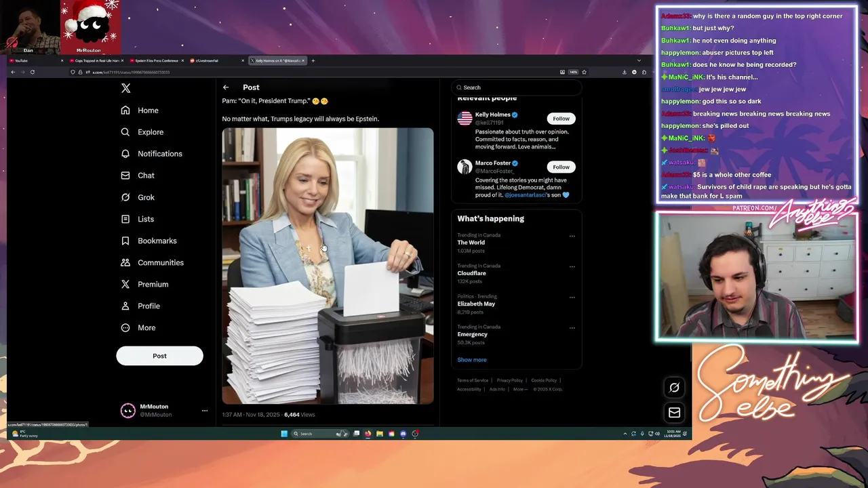
Task: Open Bookmarks in the sidebar
Action: tap(149, 241)
